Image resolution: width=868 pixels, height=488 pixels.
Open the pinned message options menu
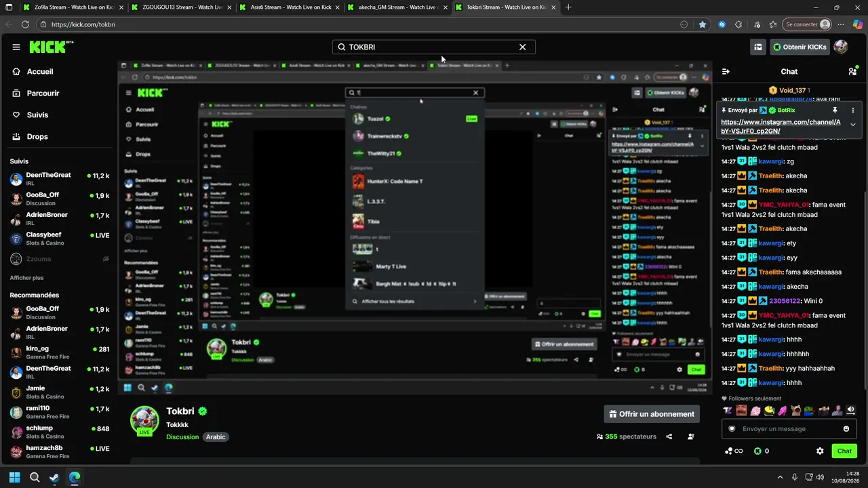coord(853,110)
